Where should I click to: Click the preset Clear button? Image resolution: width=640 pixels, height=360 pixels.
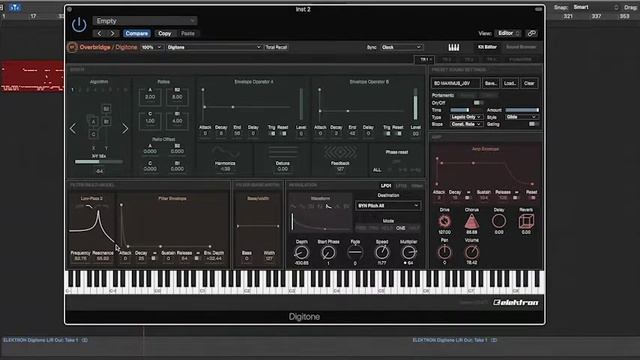tap(529, 83)
